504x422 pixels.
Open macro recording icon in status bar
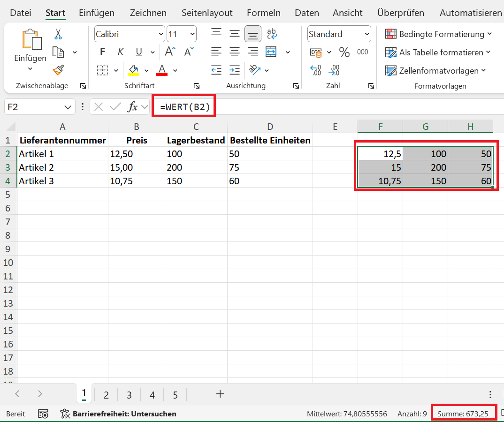(x=43, y=414)
